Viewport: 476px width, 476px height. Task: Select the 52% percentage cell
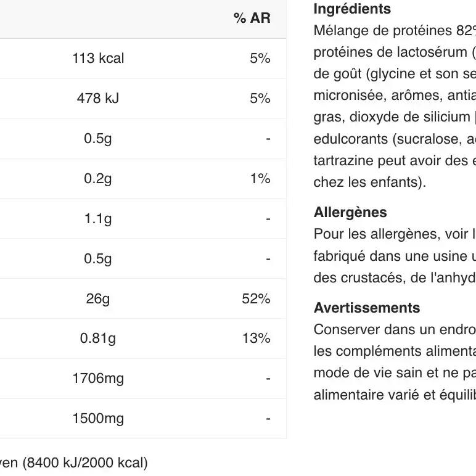(x=256, y=299)
